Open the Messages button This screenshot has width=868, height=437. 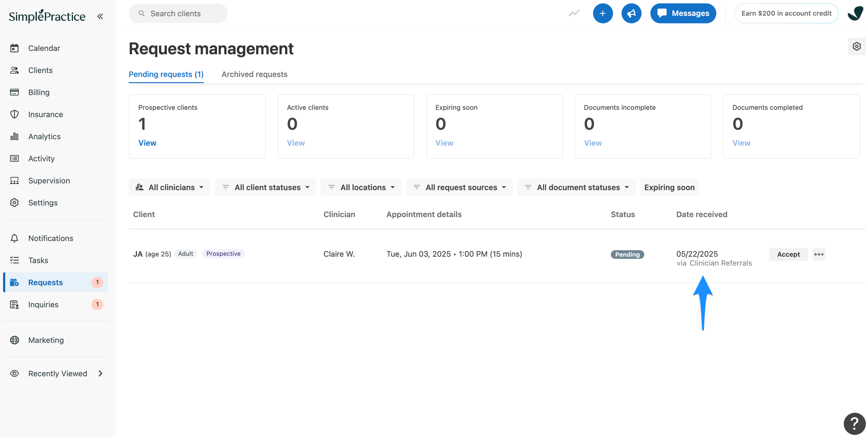pos(683,13)
